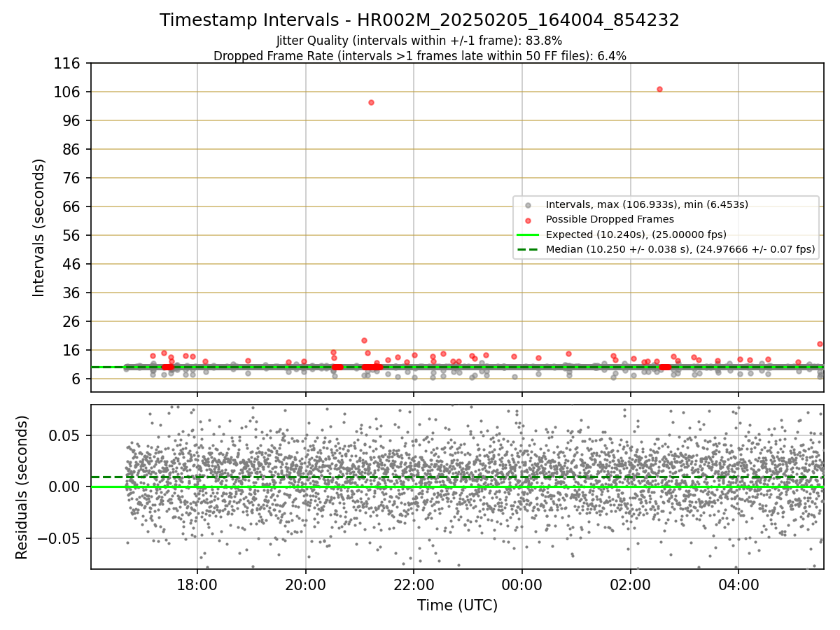Click the red outlier point near 107 seconds
The width and height of the screenshot is (840, 630).
(659, 89)
